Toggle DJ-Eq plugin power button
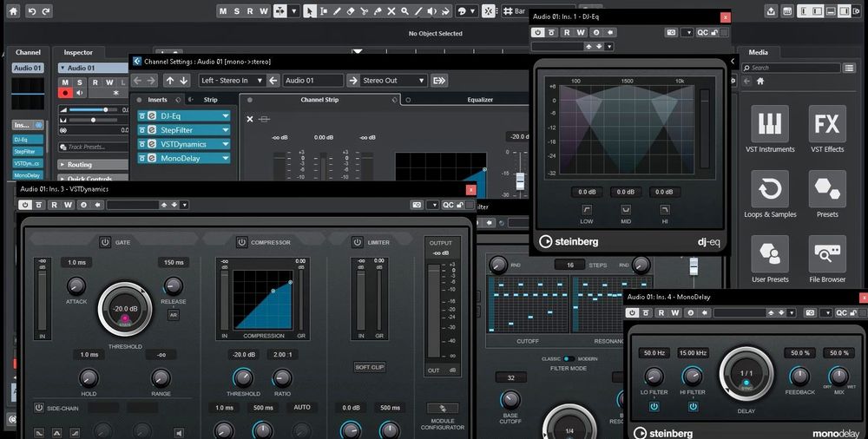 (537, 33)
